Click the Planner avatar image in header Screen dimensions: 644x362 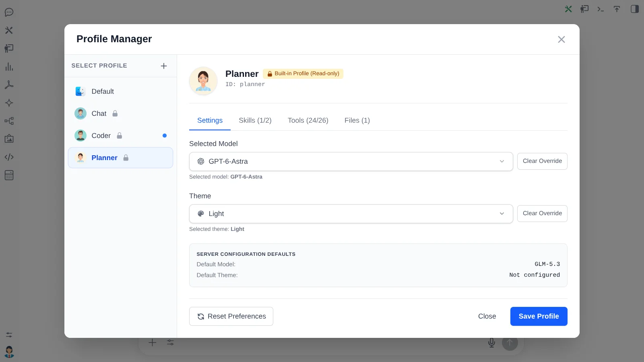click(x=203, y=81)
